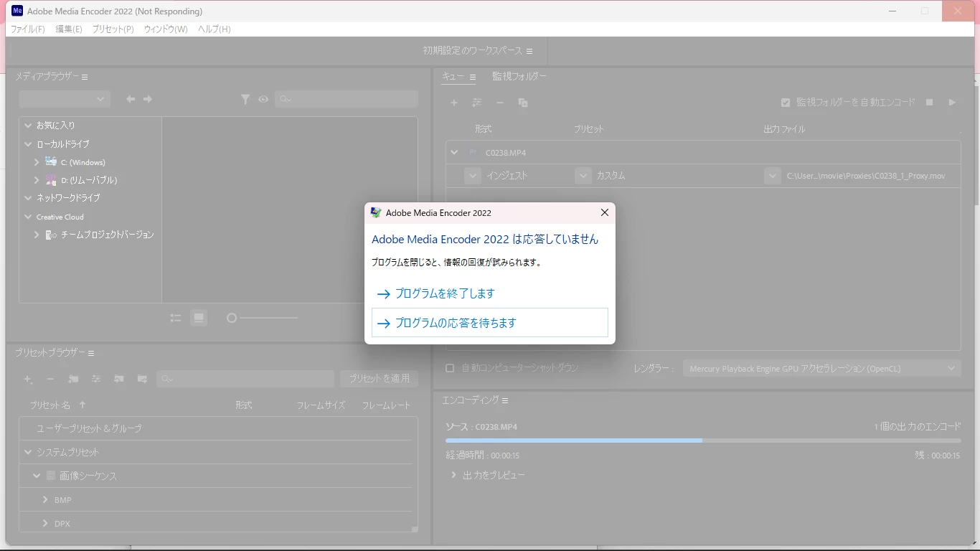The height and width of the screenshot is (551, 980).
Task: Expand the チームプロジェクトバージョン node
Action: pos(37,235)
